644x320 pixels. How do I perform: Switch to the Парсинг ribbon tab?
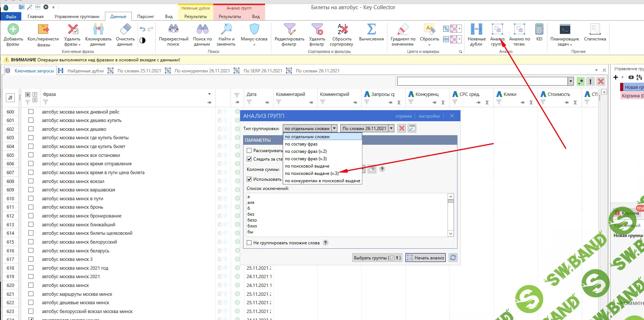pos(145,17)
